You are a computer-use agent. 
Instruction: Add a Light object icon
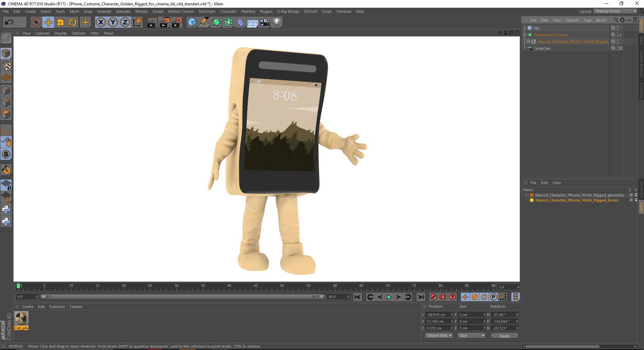(x=277, y=23)
